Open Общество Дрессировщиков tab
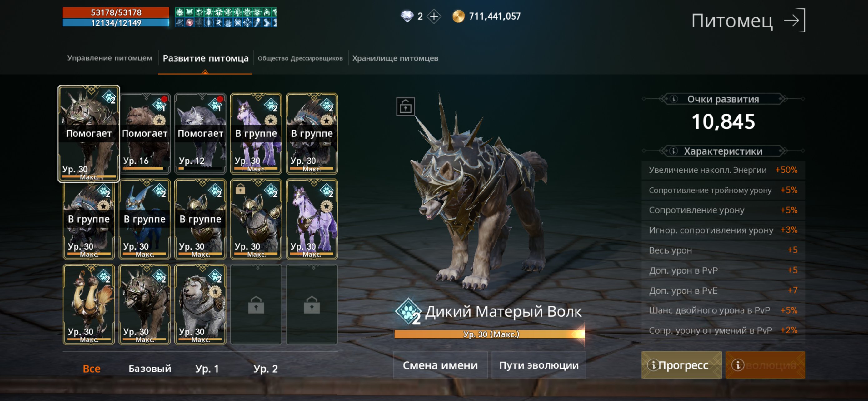This screenshot has width=868, height=401. coord(300,58)
